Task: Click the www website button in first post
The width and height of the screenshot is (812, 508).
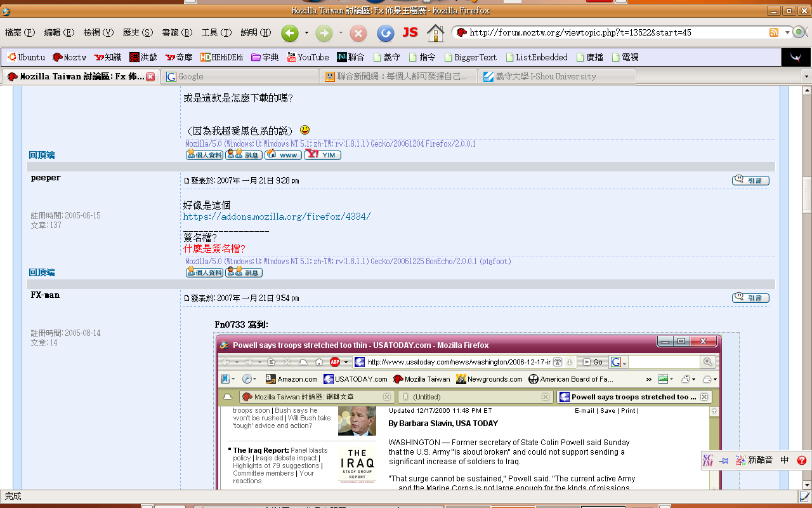Action: tap(283, 155)
